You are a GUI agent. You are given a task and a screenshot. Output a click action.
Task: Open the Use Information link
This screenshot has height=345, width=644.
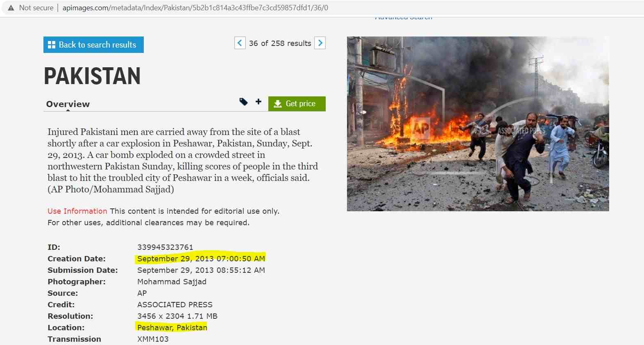pyautogui.click(x=77, y=211)
